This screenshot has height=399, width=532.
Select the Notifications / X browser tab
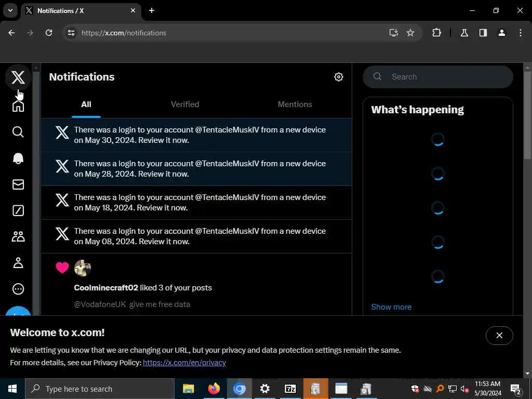point(81,10)
